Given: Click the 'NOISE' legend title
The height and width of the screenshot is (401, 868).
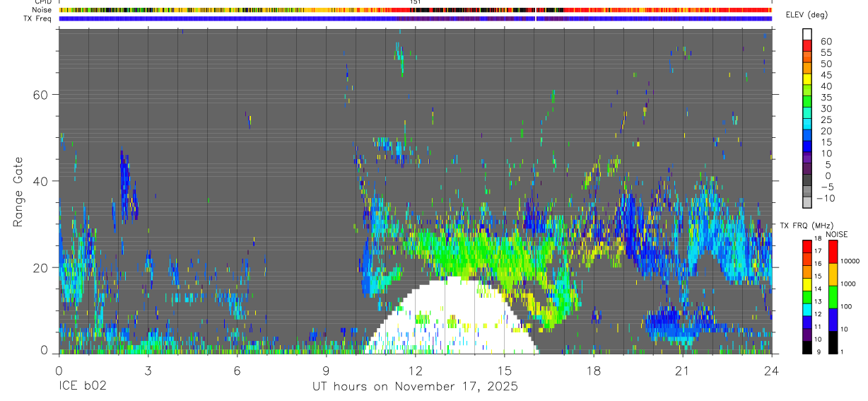Looking at the screenshot, I should coord(836,234).
